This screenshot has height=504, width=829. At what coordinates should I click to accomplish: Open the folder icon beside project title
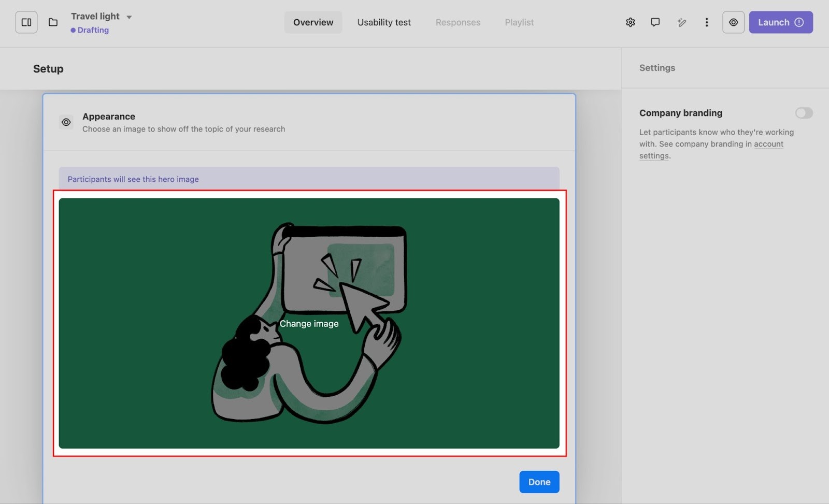point(53,22)
